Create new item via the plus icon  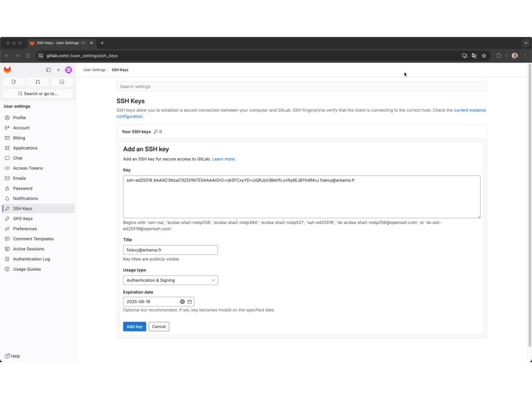click(58, 70)
